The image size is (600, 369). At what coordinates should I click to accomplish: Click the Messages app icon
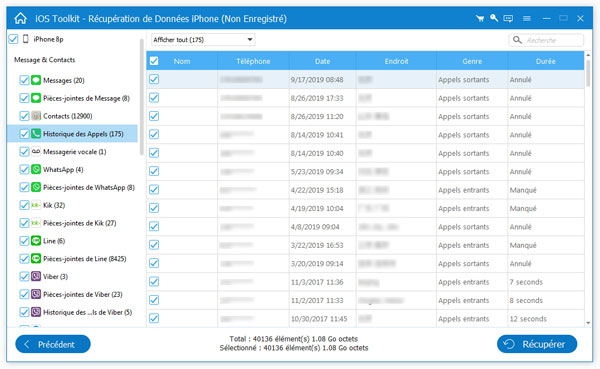pos(36,80)
